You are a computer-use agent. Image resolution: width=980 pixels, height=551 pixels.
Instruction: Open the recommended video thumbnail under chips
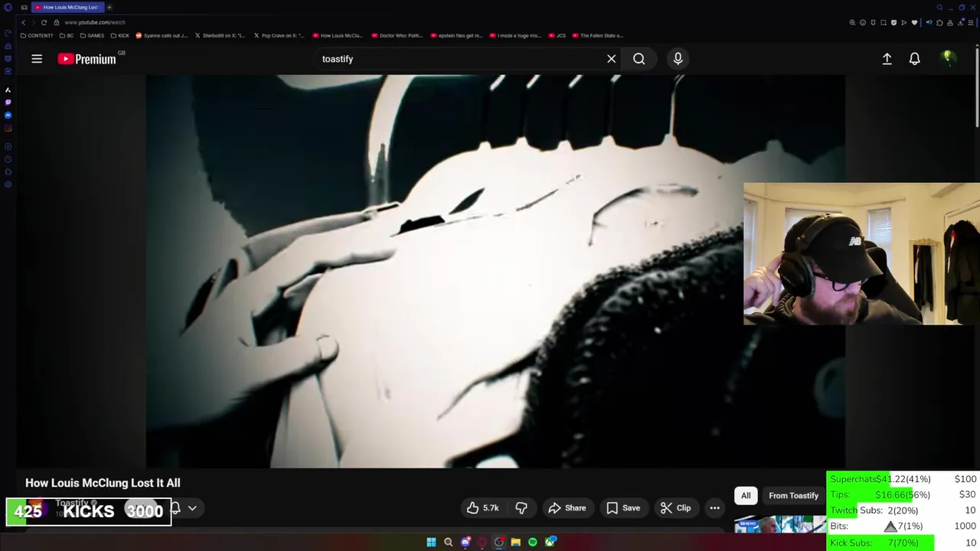pos(779,524)
